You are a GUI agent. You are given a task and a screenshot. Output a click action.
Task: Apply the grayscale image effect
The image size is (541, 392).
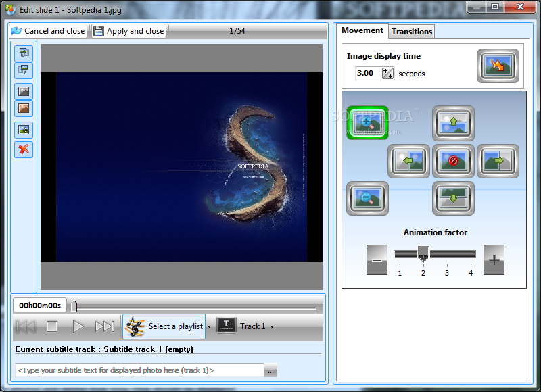pos(24,91)
